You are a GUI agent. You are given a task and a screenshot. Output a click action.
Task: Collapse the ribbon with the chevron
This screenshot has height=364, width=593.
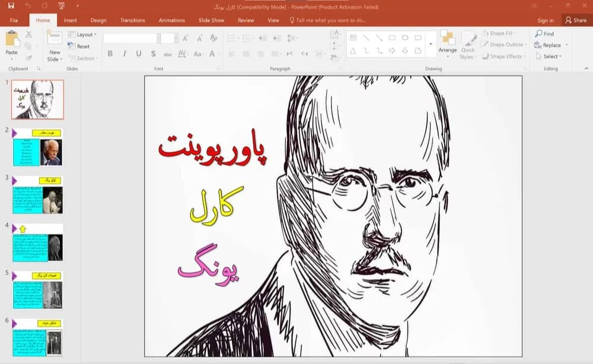586,69
